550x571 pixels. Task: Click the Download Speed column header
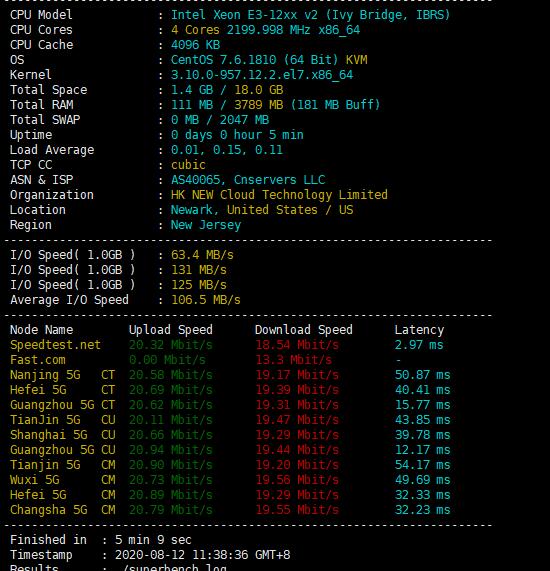tap(304, 330)
